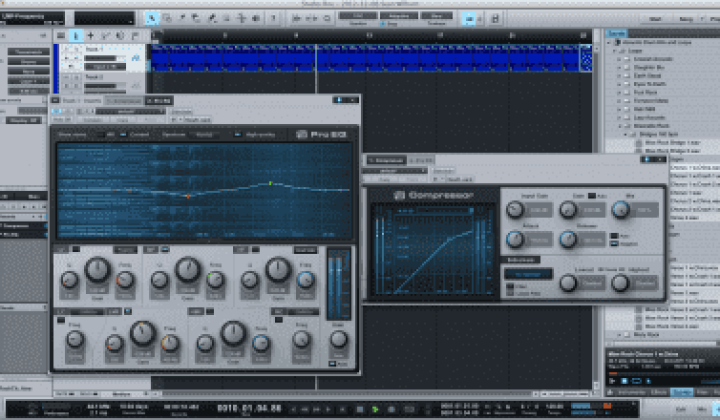Select the Arrow tool in the toolbar

tap(152, 18)
